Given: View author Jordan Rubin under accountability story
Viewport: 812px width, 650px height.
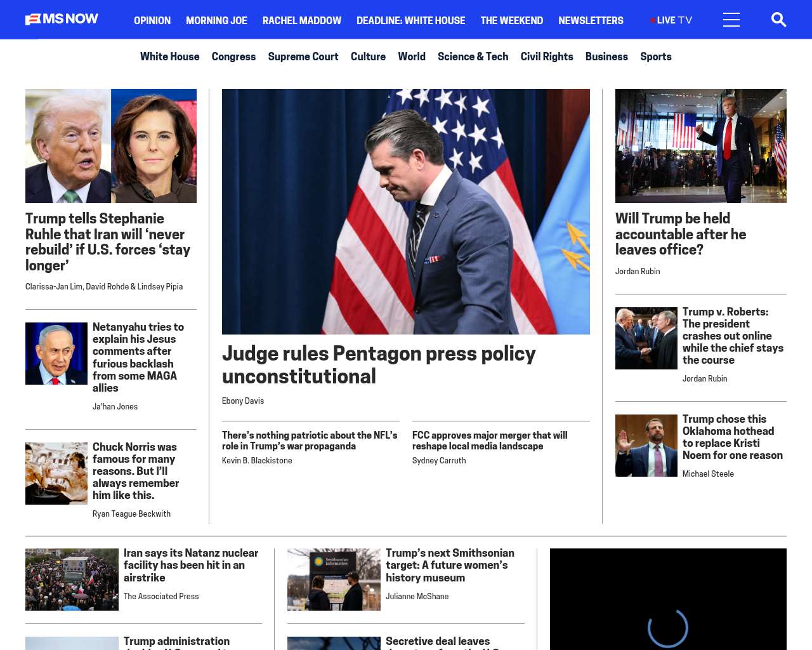Looking at the screenshot, I should pos(637,271).
